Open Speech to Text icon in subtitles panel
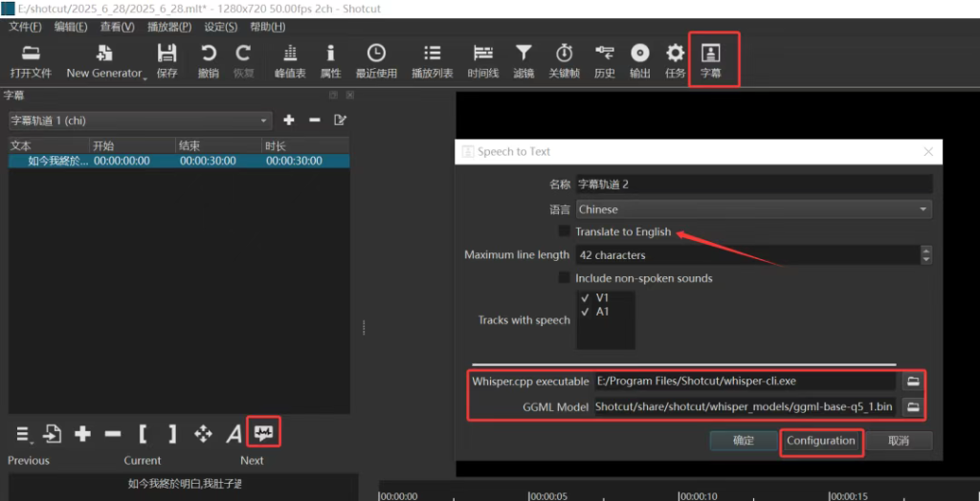Image resolution: width=980 pixels, height=501 pixels. point(264,433)
